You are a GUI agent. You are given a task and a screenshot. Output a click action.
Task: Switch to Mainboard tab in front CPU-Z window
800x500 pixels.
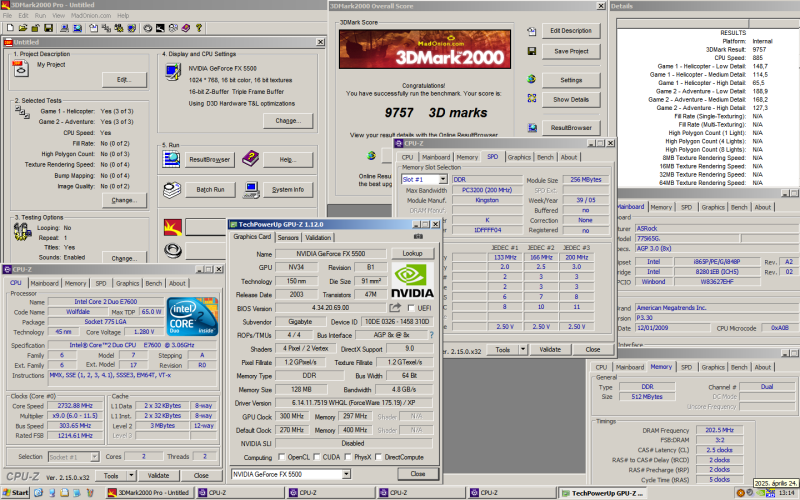tap(44, 283)
